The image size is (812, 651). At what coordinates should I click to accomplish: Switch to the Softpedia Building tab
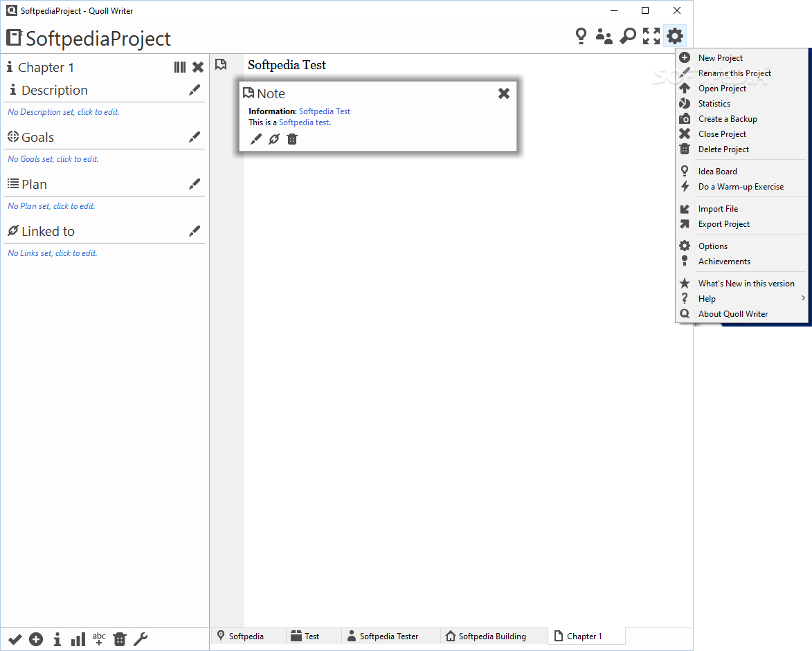494,636
